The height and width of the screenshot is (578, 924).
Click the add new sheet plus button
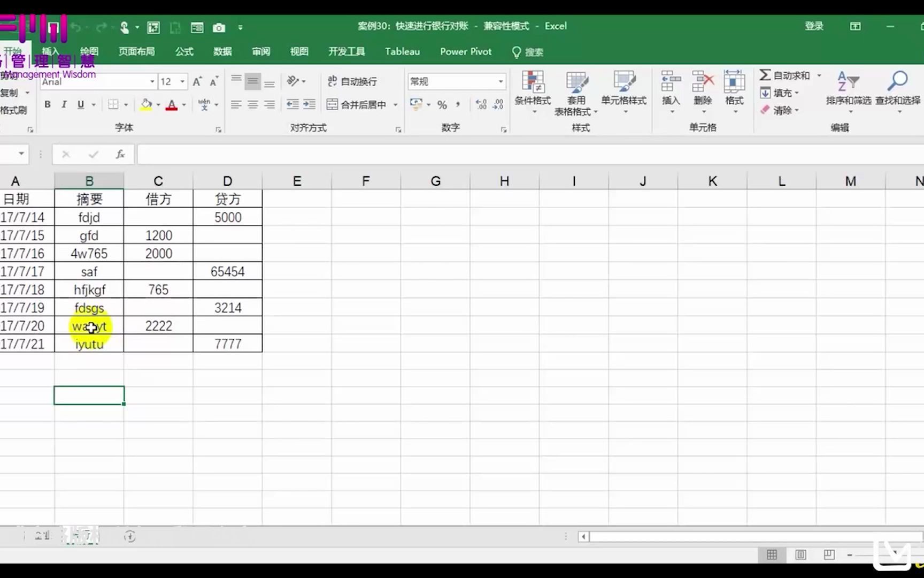point(130,536)
